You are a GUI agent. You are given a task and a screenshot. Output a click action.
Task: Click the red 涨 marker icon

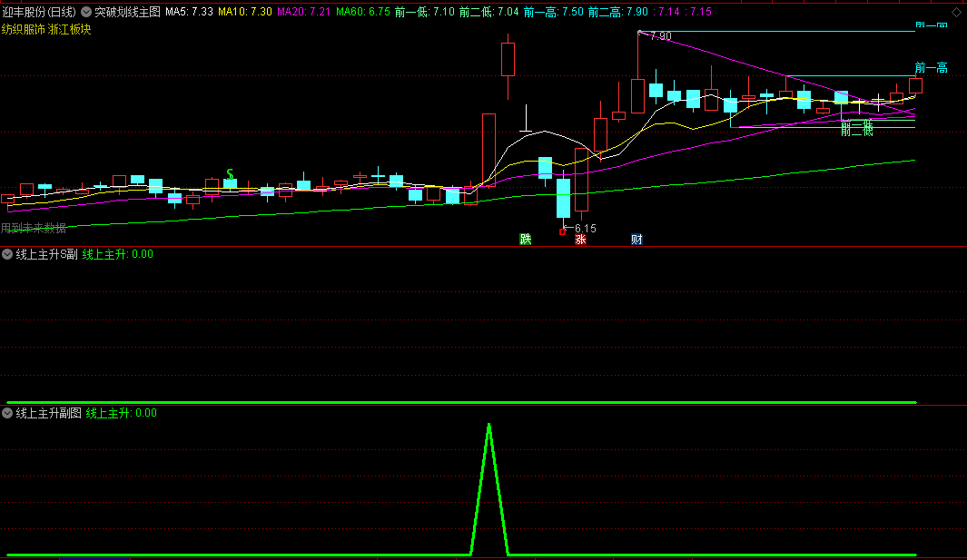pyautogui.click(x=580, y=240)
